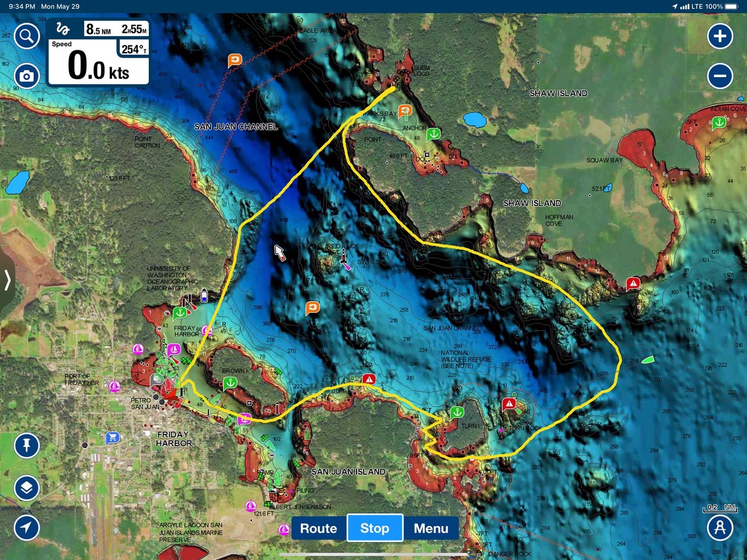Tap magenta sailboat speech-bubble above the docks
Screen dimensions: 747x560
174,350
